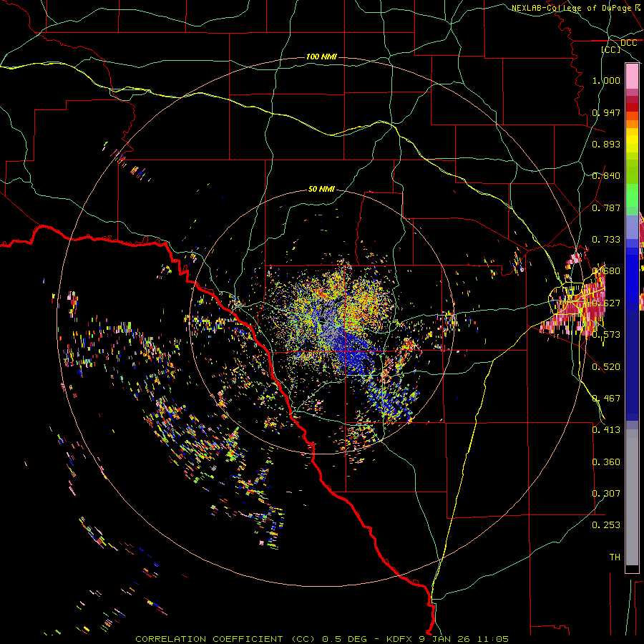
Task: Click the 100 NMI range ring label
Action: (x=321, y=57)
